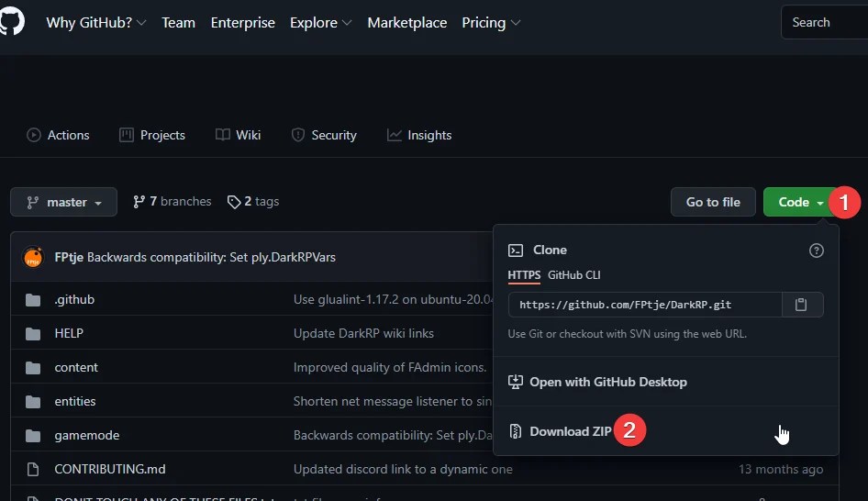Click Download ZIP
The height and width of the screenshot is (501, 868).
[665, 431]
